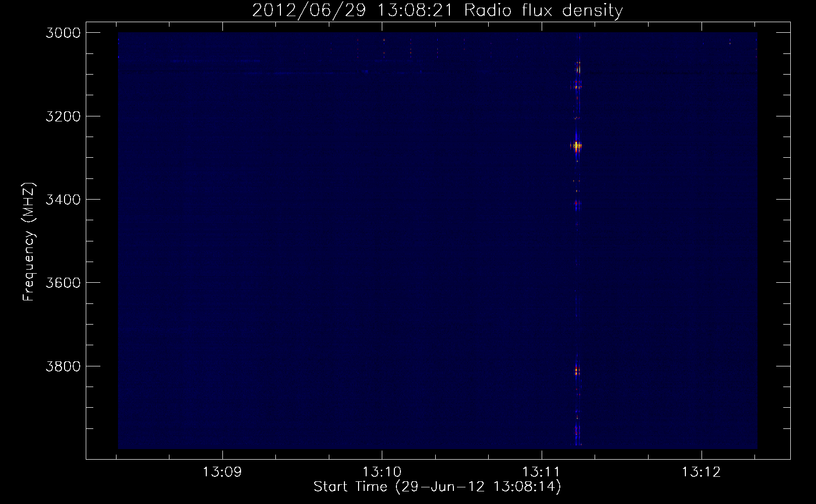
Task: Click the '13:11' time axis label
Action: point(541,472)
